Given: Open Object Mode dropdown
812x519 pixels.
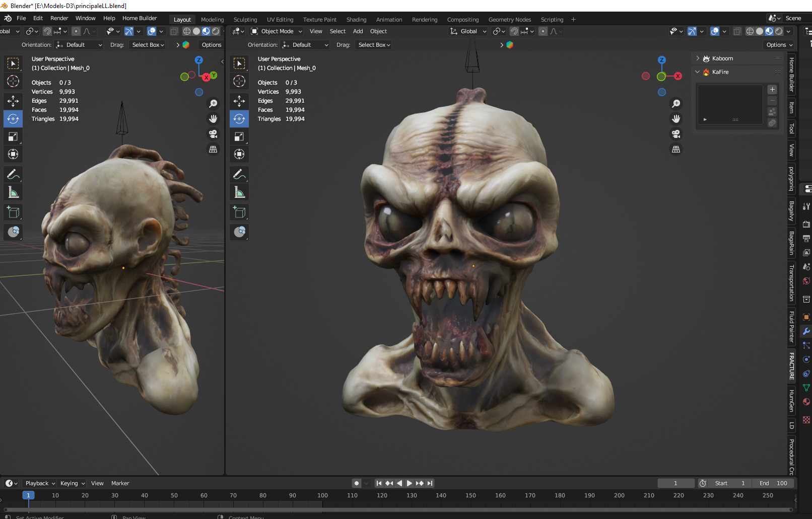Looking at the screenshot, I should pos(277,31).
